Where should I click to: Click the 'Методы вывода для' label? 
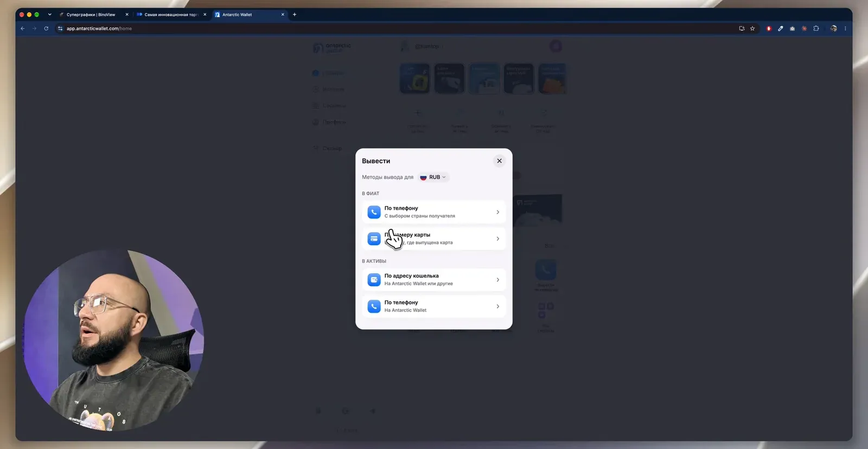click(387, 177)
